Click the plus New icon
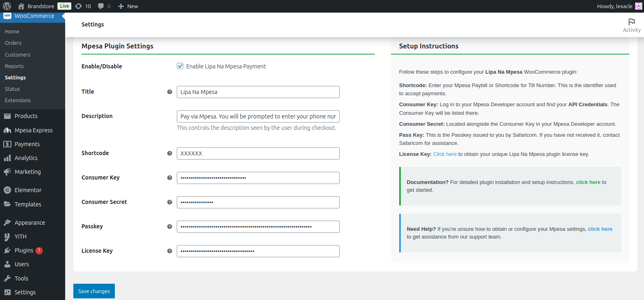 (x=121, y=6)
